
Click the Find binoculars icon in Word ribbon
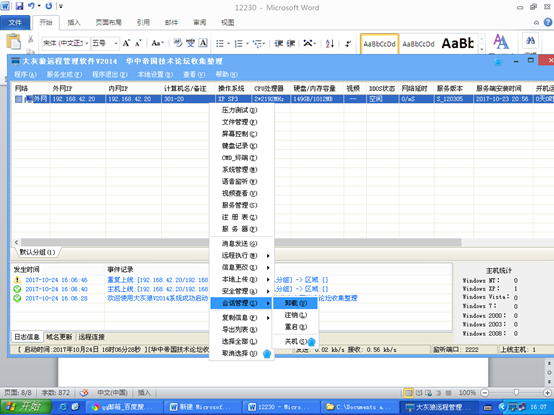530,40
